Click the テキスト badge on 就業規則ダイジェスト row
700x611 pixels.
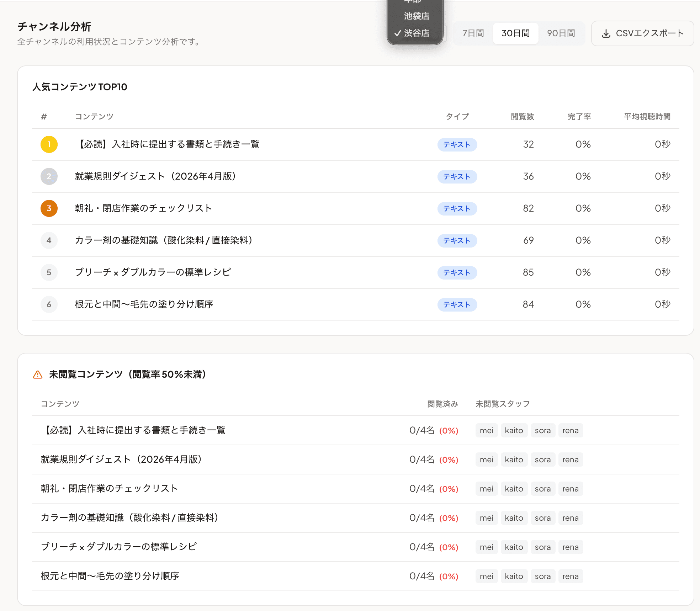(x=457, y=176)
